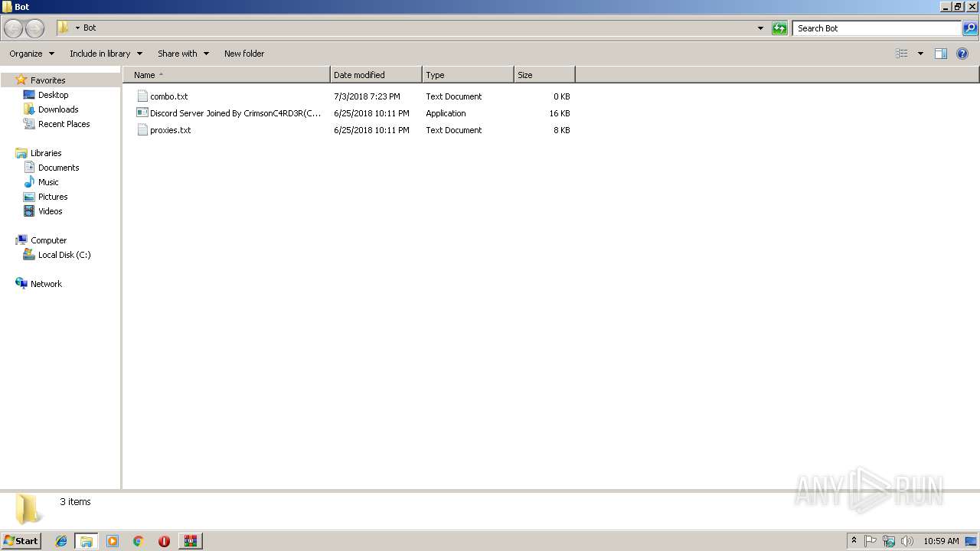Click the green Refresh button
980x551 pixels.
pos(779,28)
